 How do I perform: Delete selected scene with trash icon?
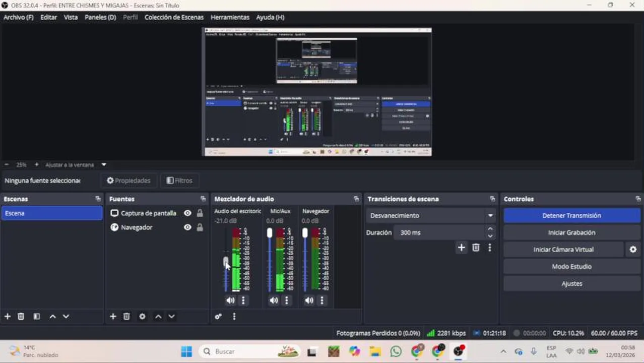(x=21, y=317)
